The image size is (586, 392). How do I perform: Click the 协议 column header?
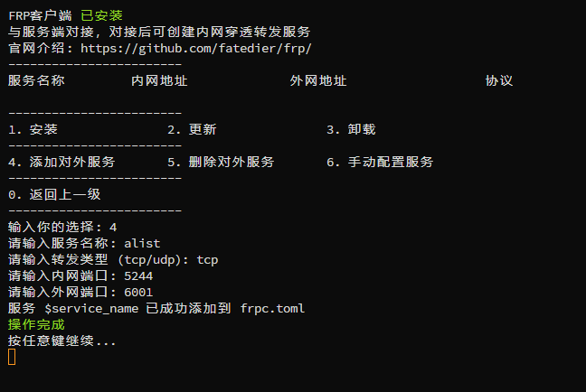pos(499,80)
